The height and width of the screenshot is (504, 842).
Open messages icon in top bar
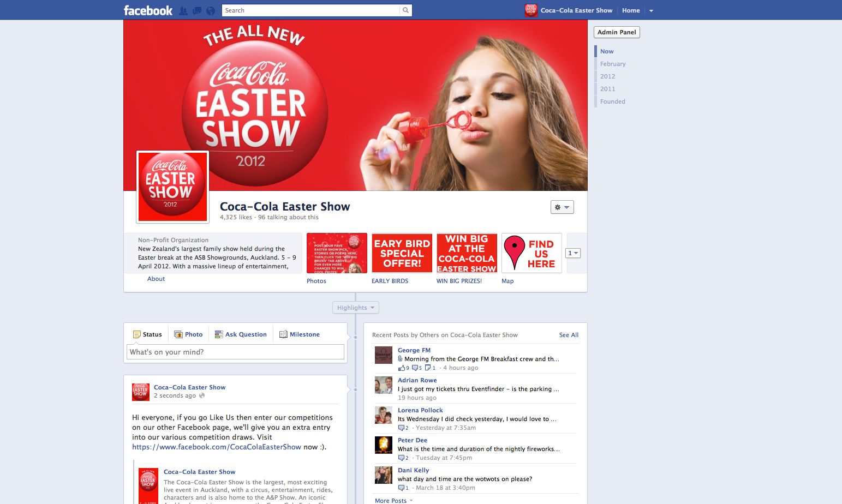197,10
